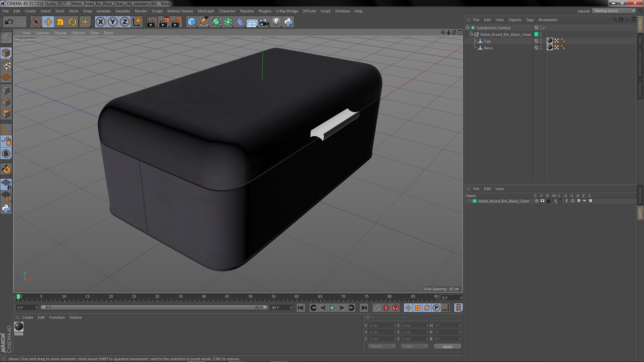Open Objects panel Bookmarks menu

tap(548, 20)
